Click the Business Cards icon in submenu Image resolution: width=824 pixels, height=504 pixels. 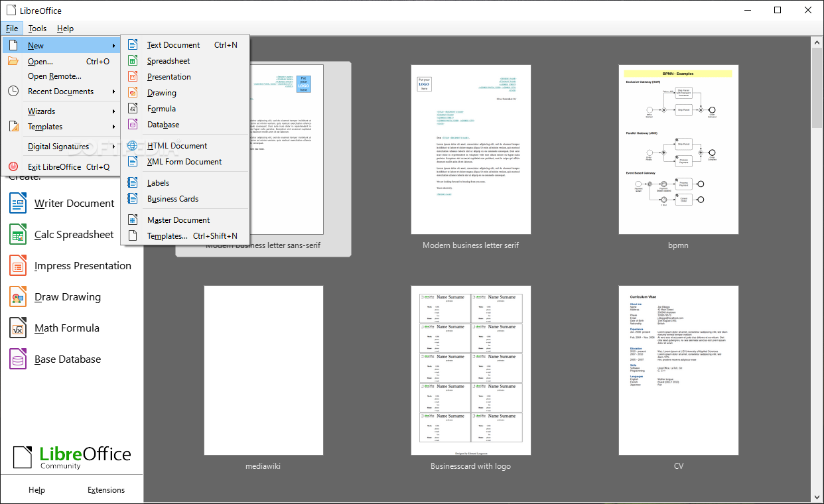pos(133,199)
